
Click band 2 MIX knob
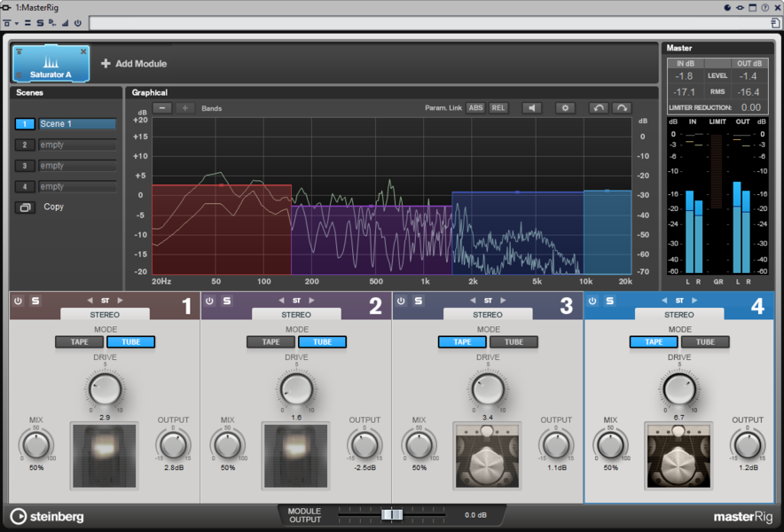[x=228, y=445]
